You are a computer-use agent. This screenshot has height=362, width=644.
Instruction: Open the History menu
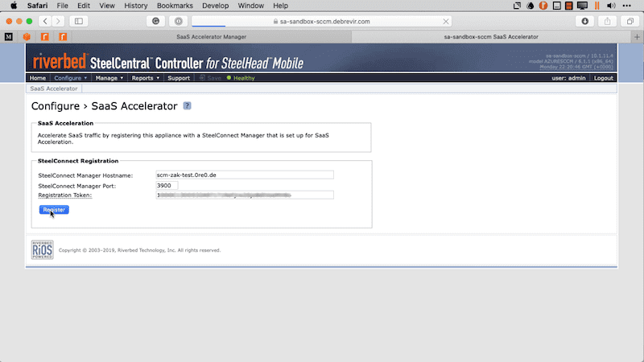point(136,6)
